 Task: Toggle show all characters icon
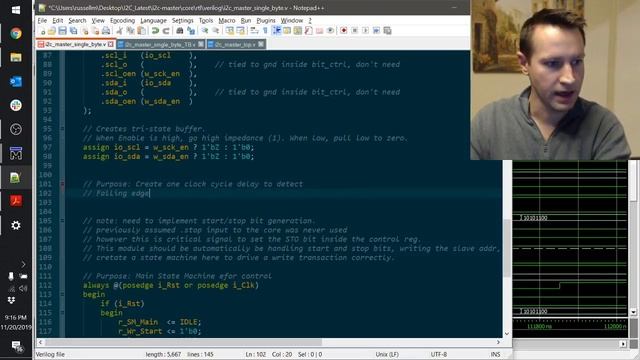click(x=265, y=31)
